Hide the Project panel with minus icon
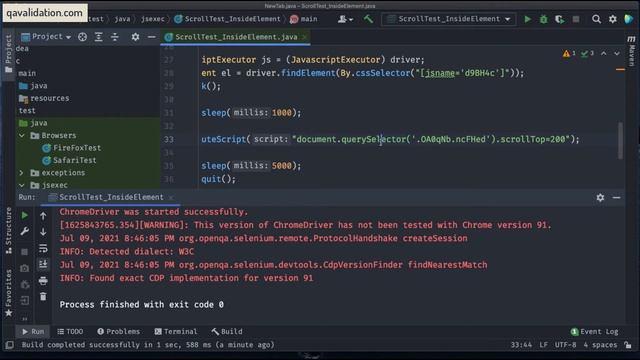The image size is (640, 360). (x=151, y=37)
